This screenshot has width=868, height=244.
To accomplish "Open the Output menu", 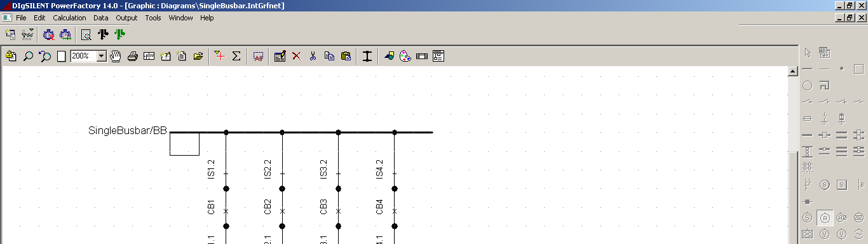I will (x=126, y=18).
